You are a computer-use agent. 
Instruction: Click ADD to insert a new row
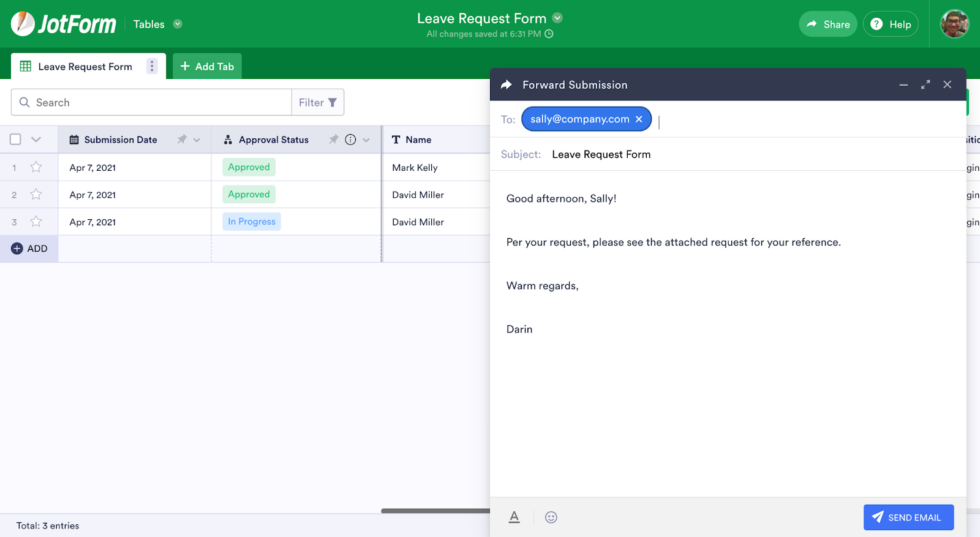pyautogui.click(x=29, y=249)
